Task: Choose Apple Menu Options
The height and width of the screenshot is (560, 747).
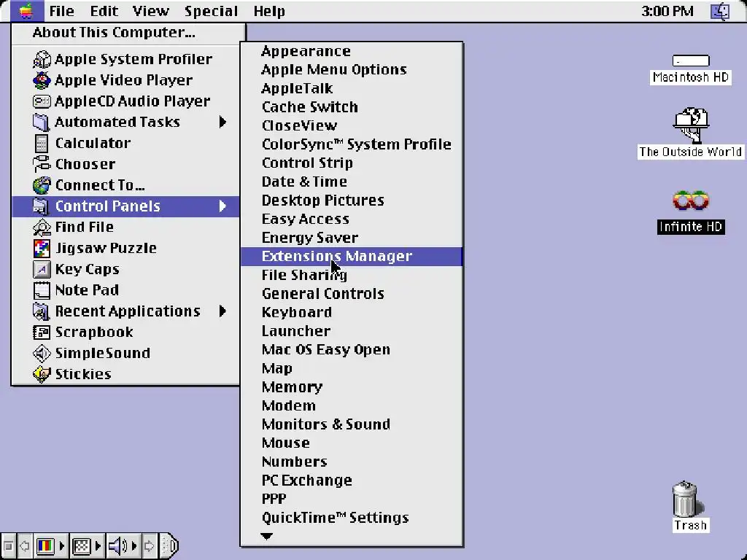Action: (352, 69)
